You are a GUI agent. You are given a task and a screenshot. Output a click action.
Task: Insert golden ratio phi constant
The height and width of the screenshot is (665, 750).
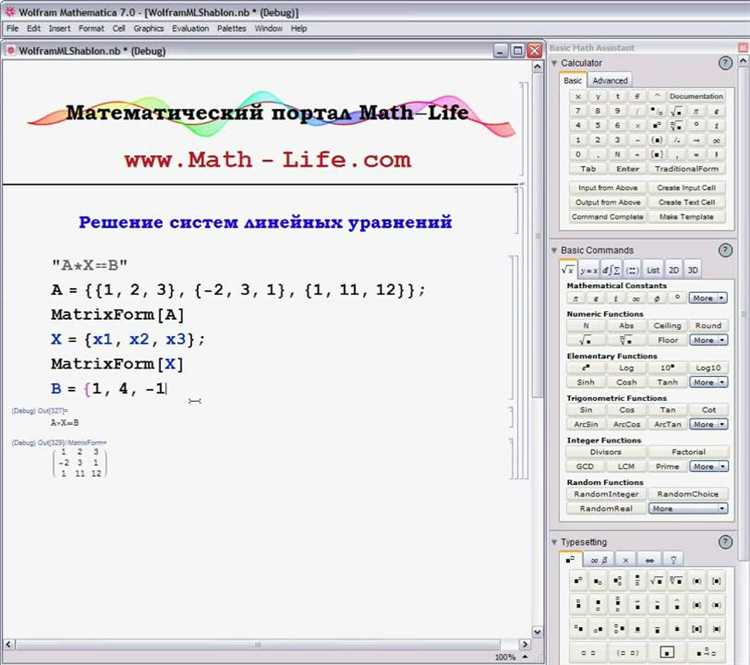coord(656,298)
